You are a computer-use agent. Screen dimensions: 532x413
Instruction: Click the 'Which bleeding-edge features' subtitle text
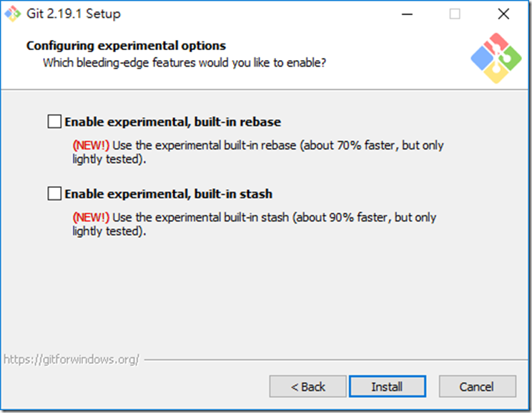coord(184,63)
